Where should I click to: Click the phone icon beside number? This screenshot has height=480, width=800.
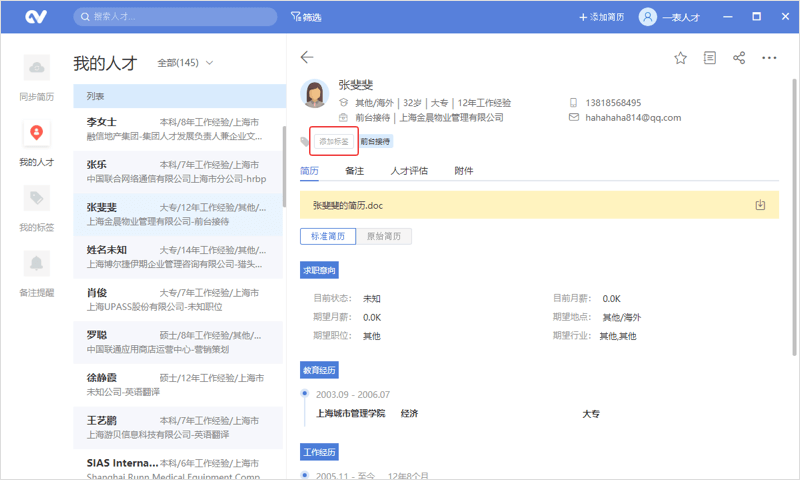click(x=573, y=103)
